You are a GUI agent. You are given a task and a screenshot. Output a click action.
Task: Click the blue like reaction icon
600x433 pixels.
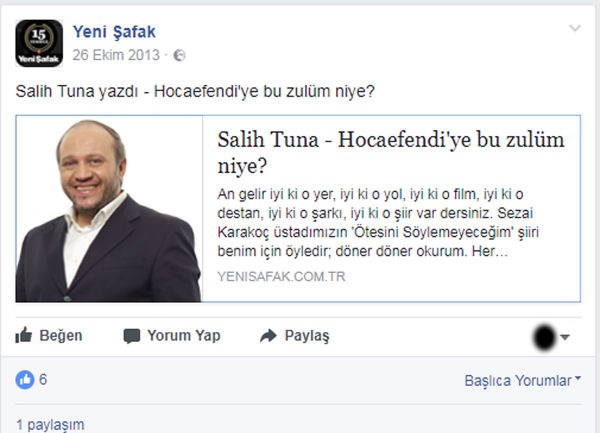25,380
